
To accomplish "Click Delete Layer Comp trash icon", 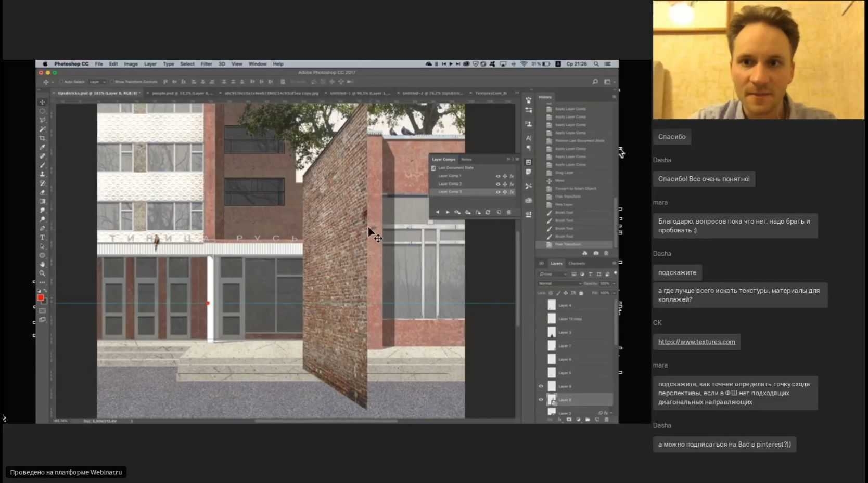I will point(509,212).
